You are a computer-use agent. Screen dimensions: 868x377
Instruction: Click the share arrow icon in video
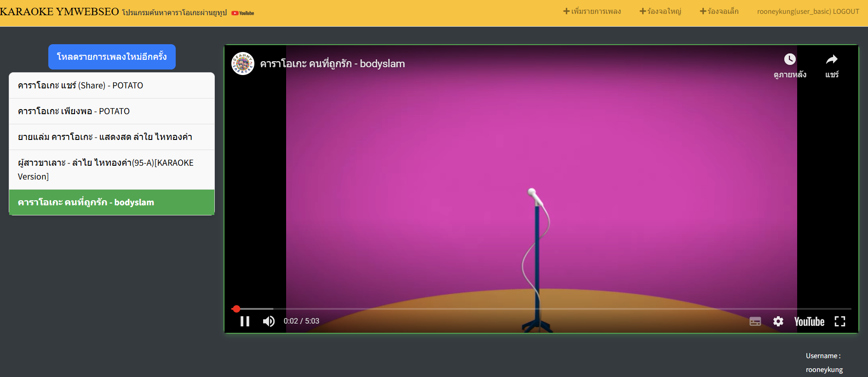click(x=832, y=59)
